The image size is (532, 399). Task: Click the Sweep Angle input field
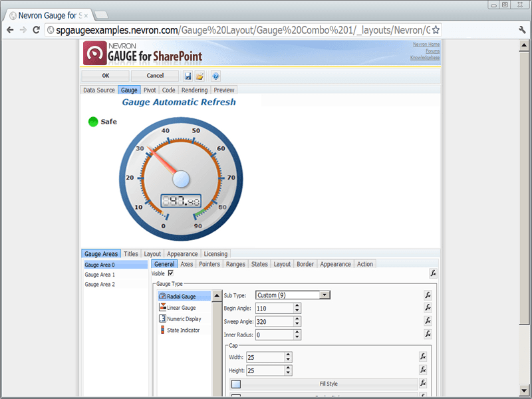coord(275,321)
